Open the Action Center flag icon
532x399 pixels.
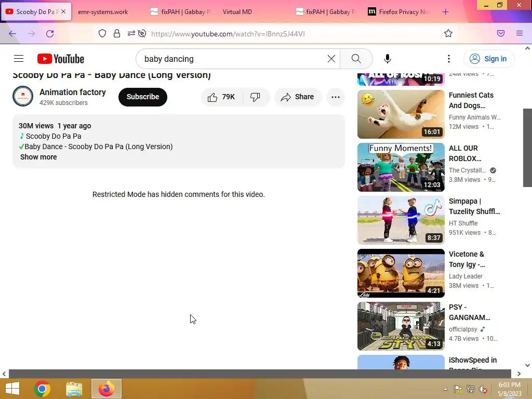458,389
